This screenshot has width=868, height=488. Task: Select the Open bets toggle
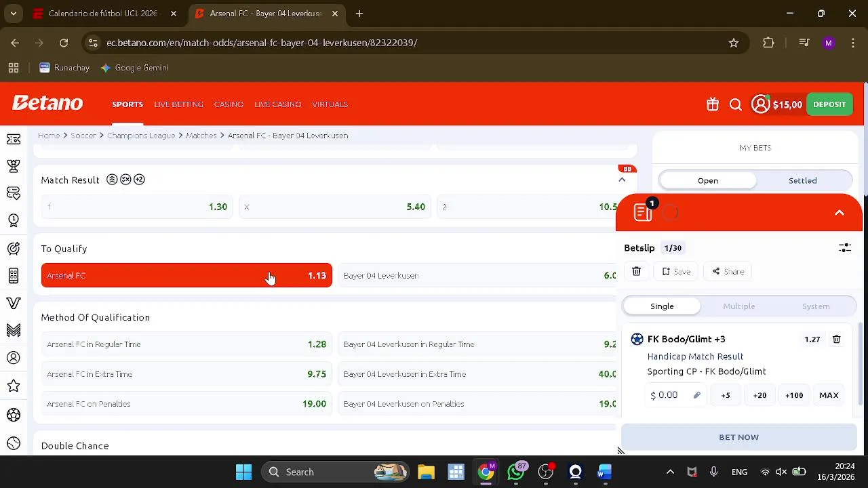[x=707, y=180]
